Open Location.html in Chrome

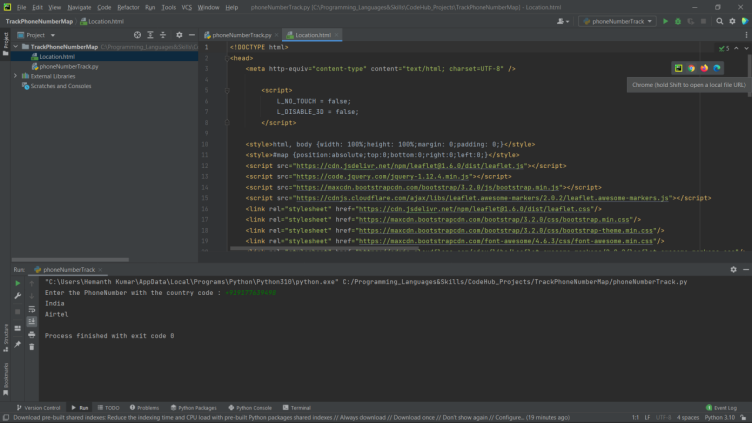pyautogui.click(x=691, y=68)
